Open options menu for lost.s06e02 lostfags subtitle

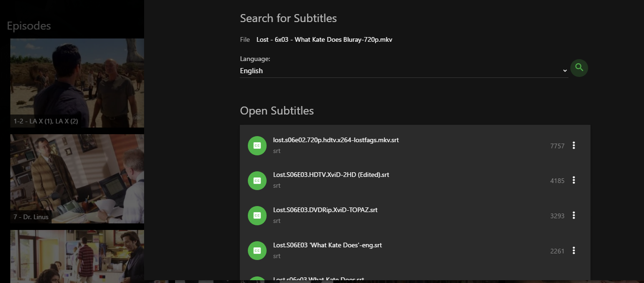[x=574, y=145]
